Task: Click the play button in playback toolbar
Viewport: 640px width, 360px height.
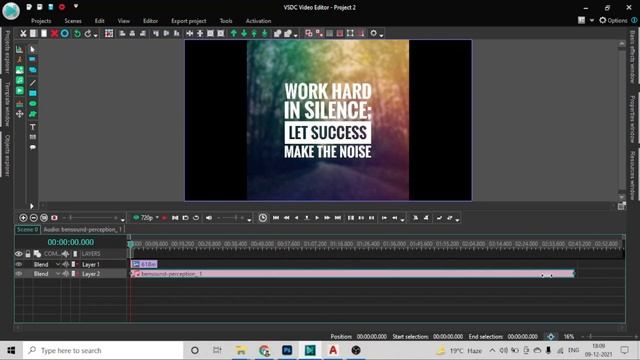Action: click(317, 218)
